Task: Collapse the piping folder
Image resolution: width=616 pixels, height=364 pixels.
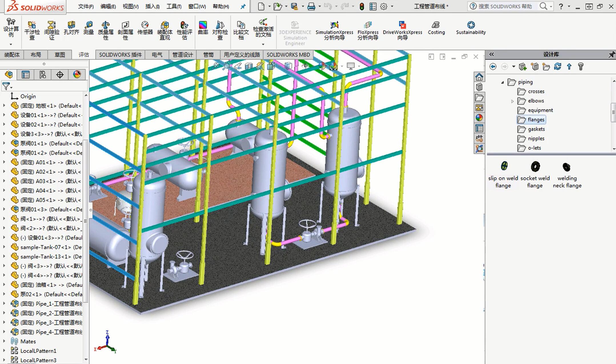Action: [x=503, y=82]
